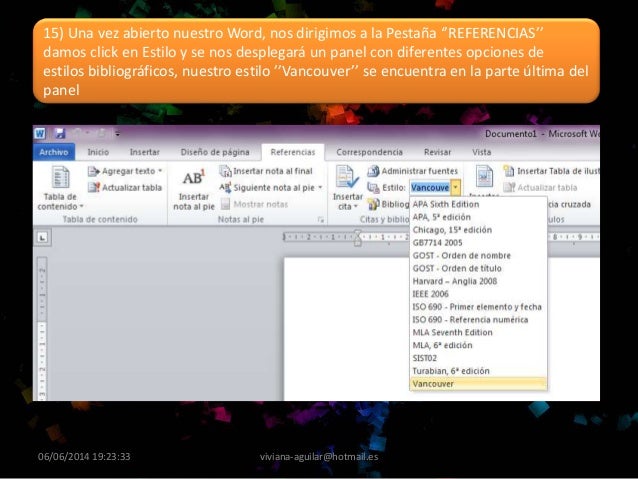Click the Agregar texto icon
Screen dimensions: 638x479
94,171
